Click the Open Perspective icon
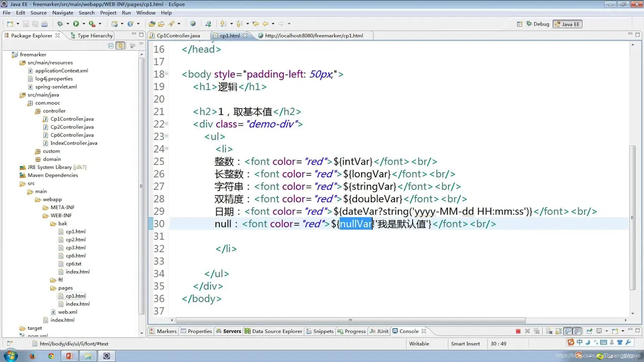The height and width of the screenshot is (362, 644). (520, 24)
